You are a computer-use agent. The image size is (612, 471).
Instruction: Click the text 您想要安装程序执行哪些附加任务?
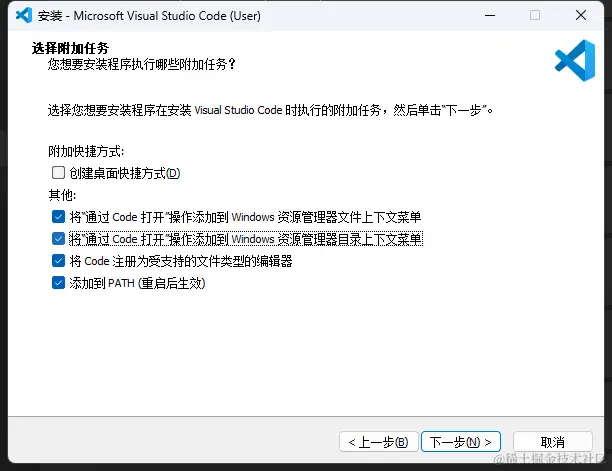pyautogui.click(x=142, y=64)
